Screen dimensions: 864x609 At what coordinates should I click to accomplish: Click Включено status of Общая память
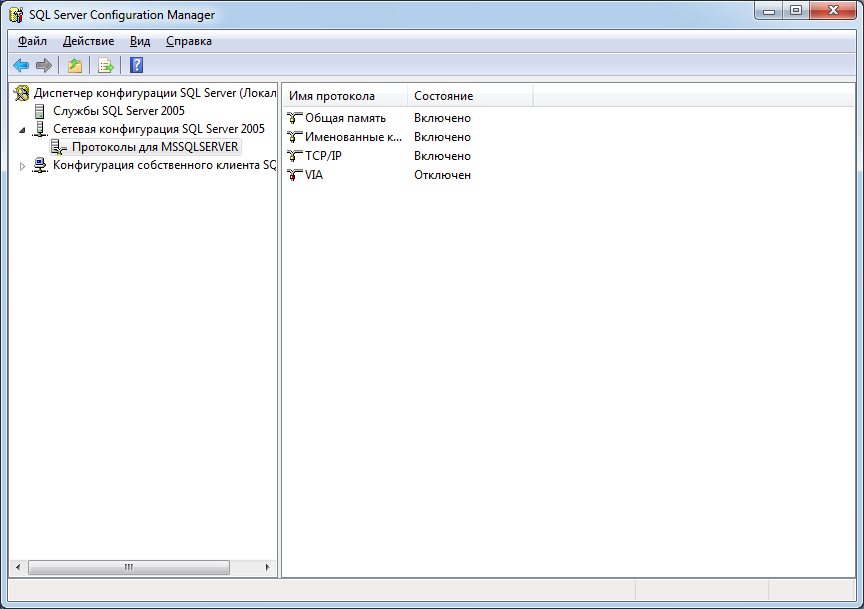click(442, 118)
